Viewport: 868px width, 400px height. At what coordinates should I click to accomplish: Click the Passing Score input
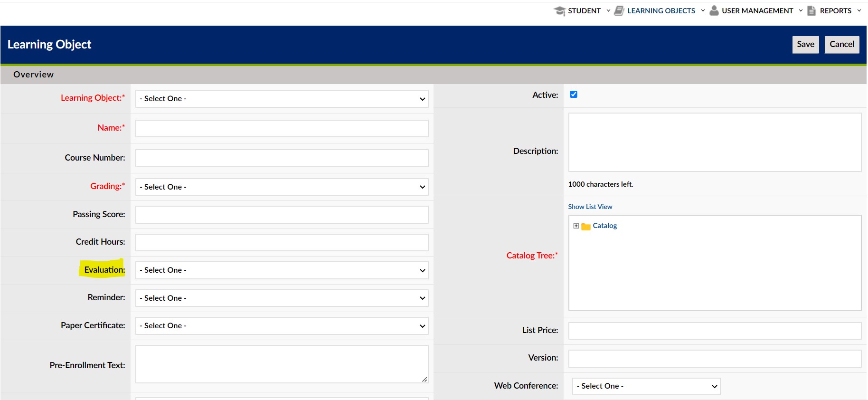(282, 215)
